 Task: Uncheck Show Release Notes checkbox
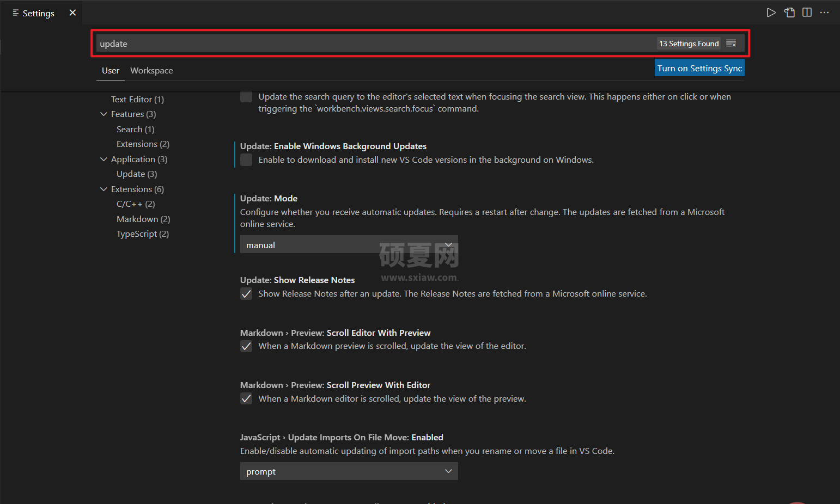click(x=246, y=294)
